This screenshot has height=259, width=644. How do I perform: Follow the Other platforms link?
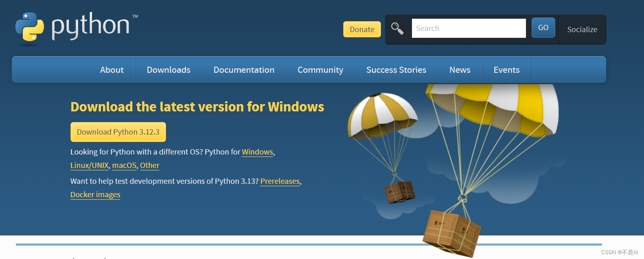150,165
